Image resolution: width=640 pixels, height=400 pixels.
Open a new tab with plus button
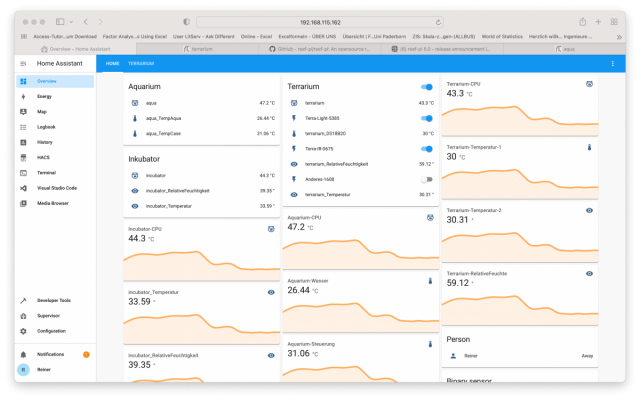598,22
